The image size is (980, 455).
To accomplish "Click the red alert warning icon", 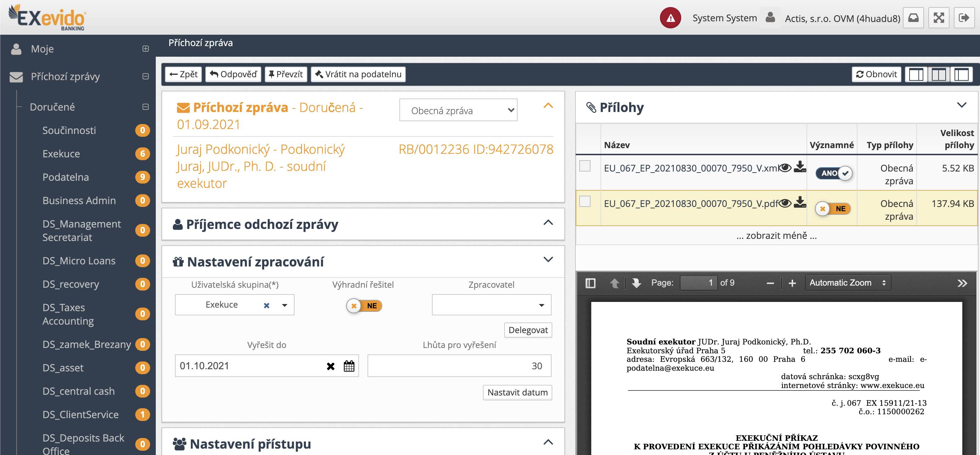I will (x=670, y=18).
